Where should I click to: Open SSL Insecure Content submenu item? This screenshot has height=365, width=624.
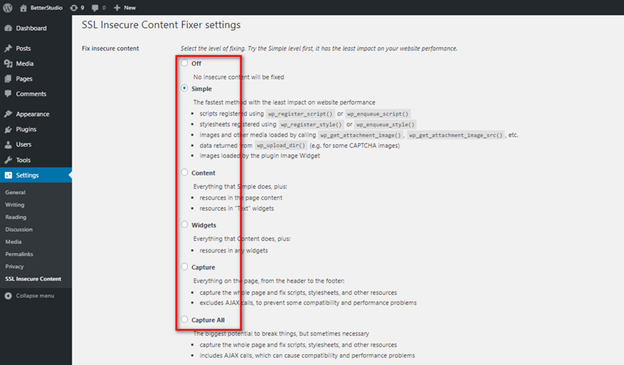click(x=33, y=279)
